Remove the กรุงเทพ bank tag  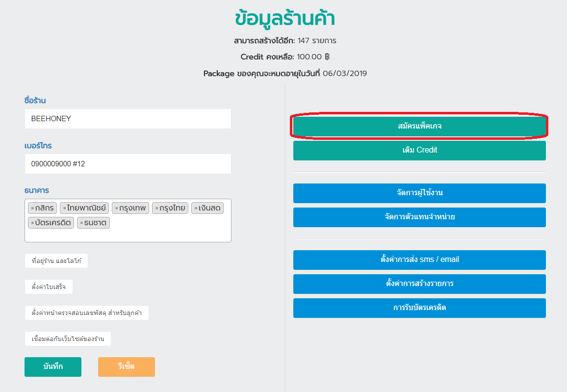tap(116, 209)
